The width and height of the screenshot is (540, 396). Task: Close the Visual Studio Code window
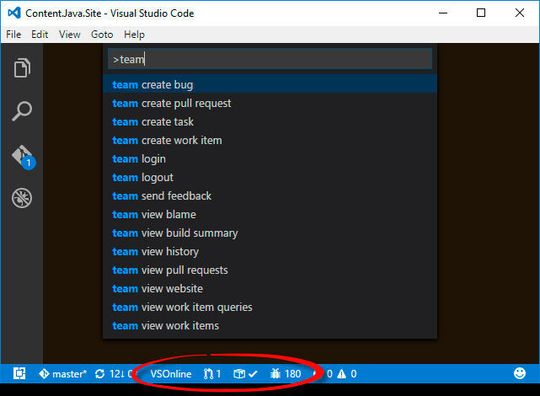tap(520, 13)
